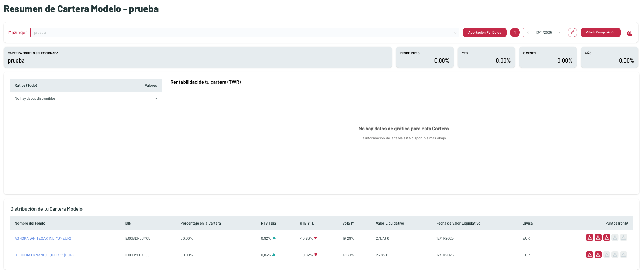Go to the previous date with left arrow

[528, 33]
